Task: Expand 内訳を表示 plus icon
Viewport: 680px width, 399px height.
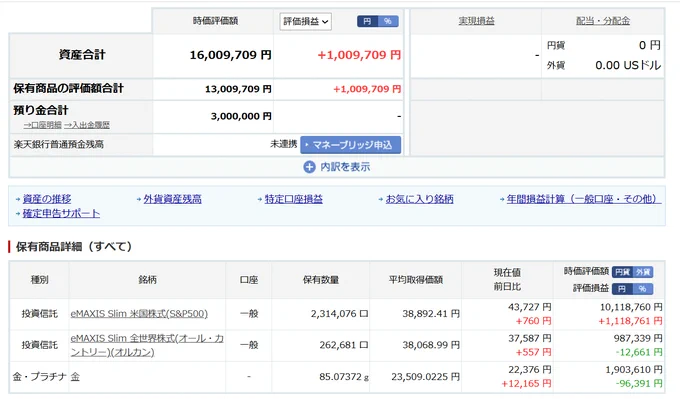Action: 309,167
